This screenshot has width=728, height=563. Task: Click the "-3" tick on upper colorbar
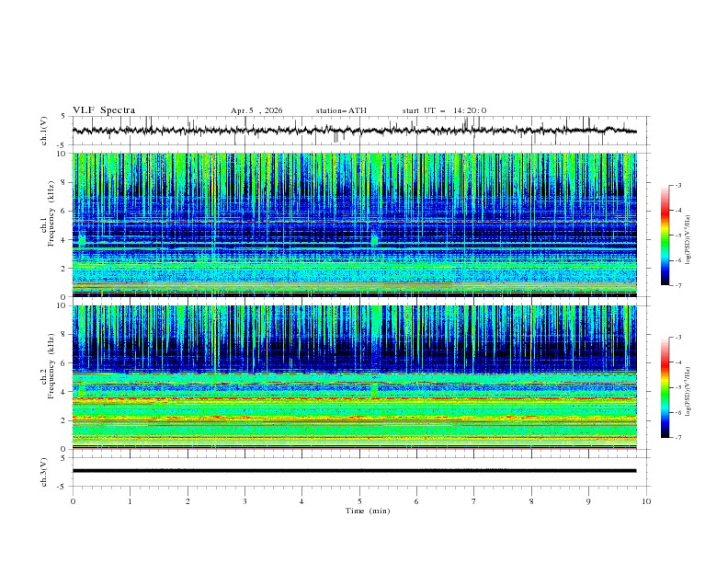(677, 185)
